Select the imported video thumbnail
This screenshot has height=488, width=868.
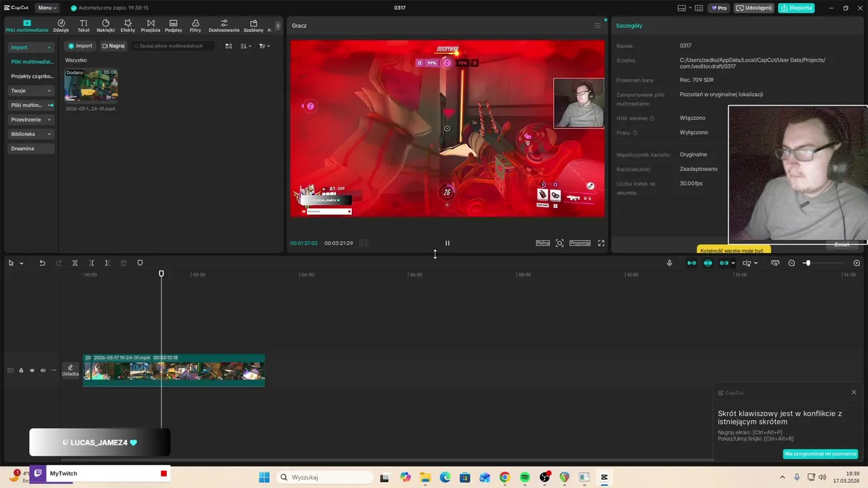(91, 85)
